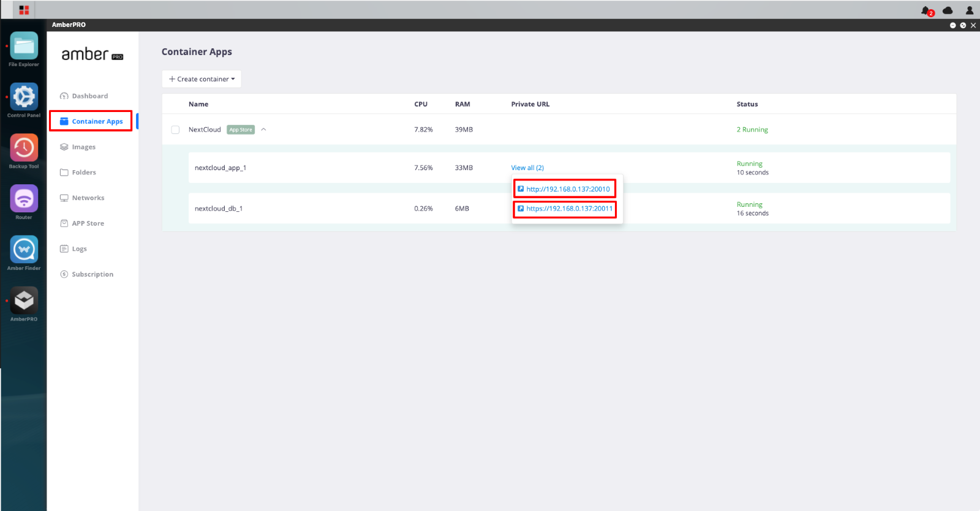This screenshot has height=511, width=980.
Task: Click Running status of nextcloud_db_1
Action: click(x=750, y=204)
